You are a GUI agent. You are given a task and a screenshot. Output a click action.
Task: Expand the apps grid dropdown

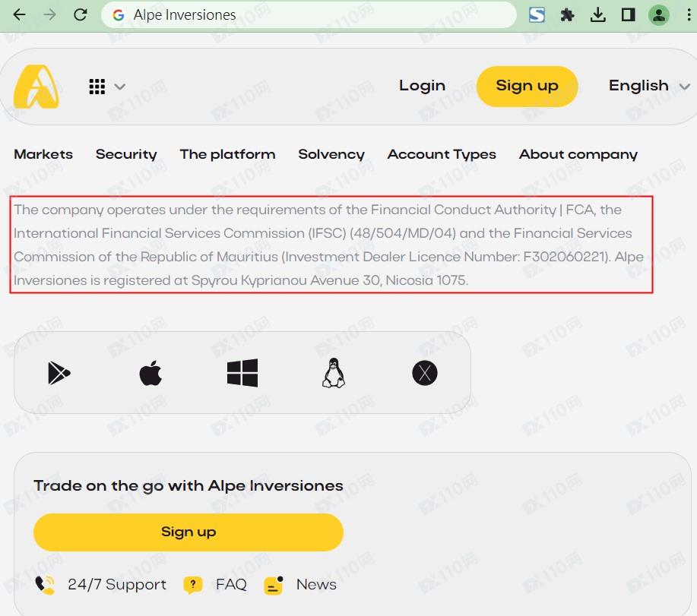[106, 87]
